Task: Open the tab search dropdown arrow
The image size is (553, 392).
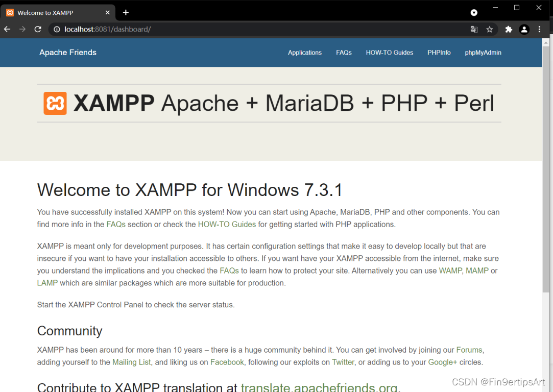Action: [474, 13]
